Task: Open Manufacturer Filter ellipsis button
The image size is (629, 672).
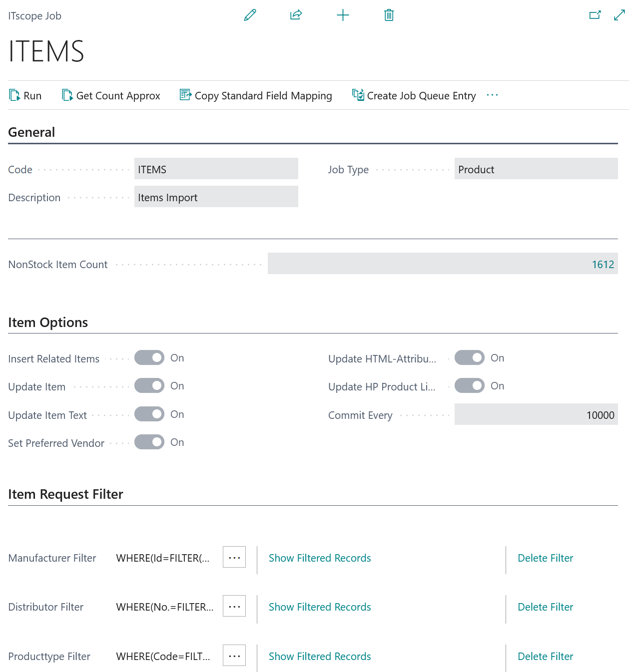Action: (234, 558)
